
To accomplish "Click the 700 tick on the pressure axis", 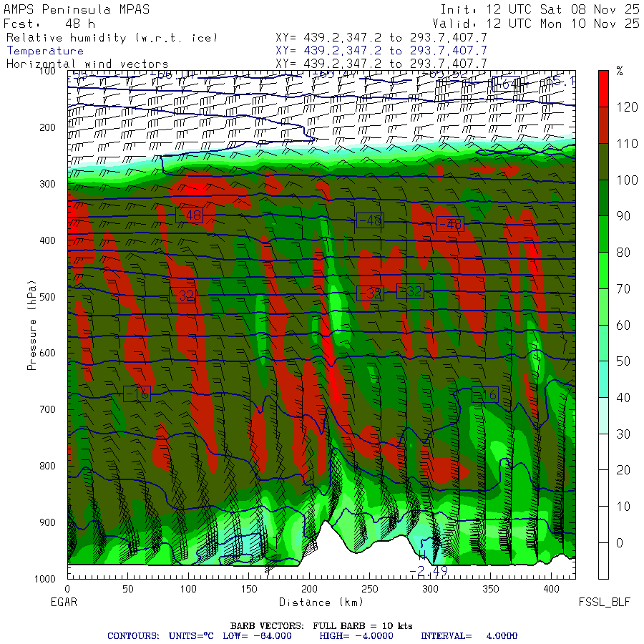I will pyautogui.click(x=47, y=409).
